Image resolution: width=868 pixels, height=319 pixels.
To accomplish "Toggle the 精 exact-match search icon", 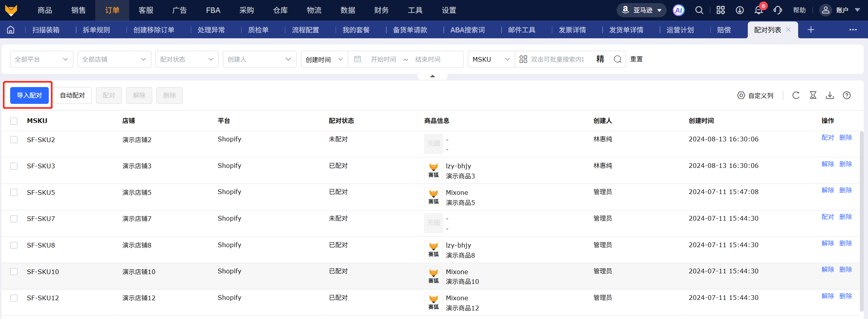I will [600, 59].
